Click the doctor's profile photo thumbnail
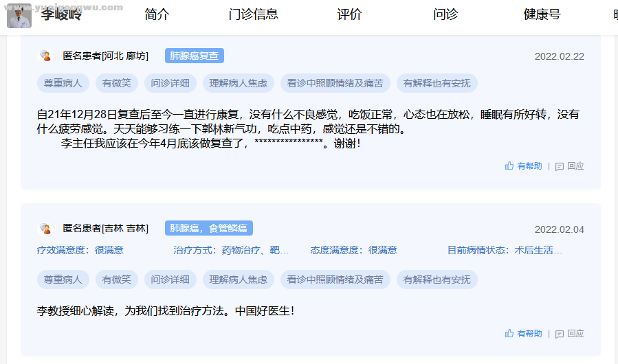The image size is (618, 364). (x=19, y=15)
